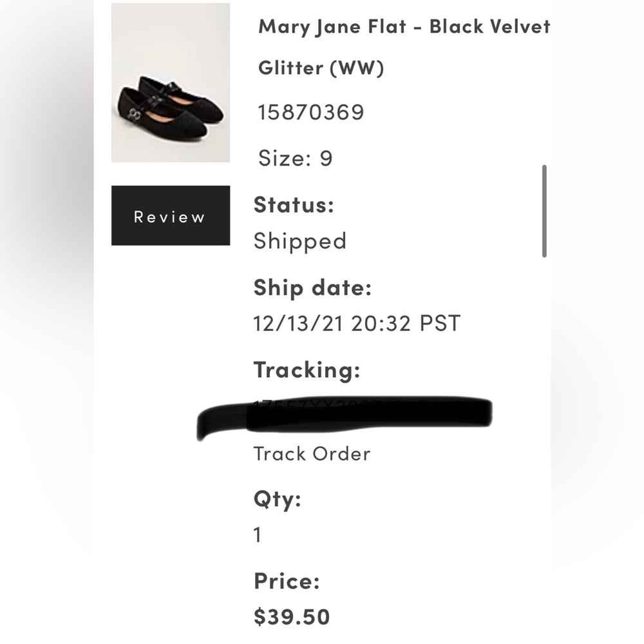This screenshot has width=644, height=644.
Task: Select the item number 15870369
Action: pyautogui.click(x=310, y=111)
